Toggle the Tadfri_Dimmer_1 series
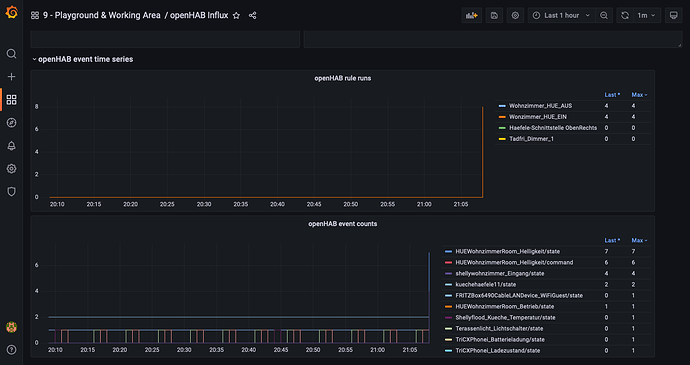 coord(532,139)
